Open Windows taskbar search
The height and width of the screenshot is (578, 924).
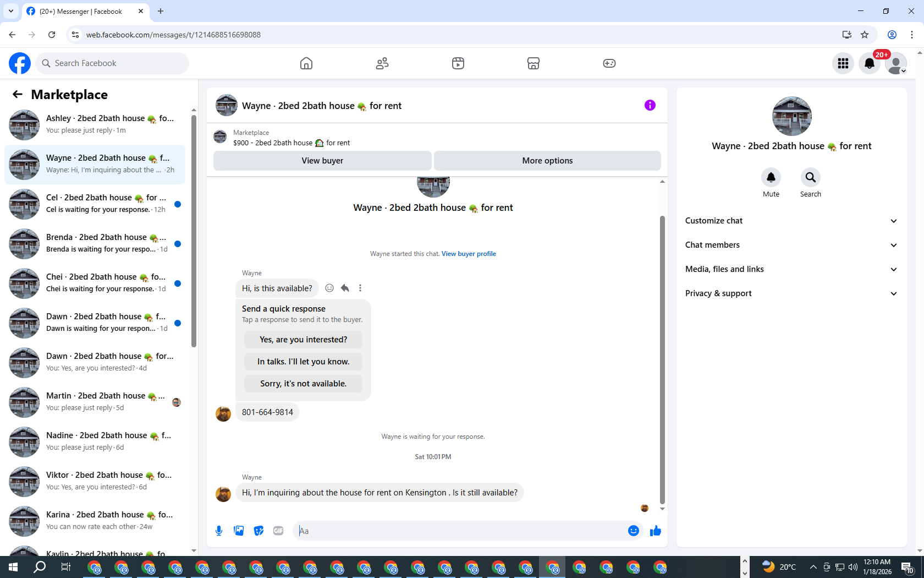pos(40,567)
